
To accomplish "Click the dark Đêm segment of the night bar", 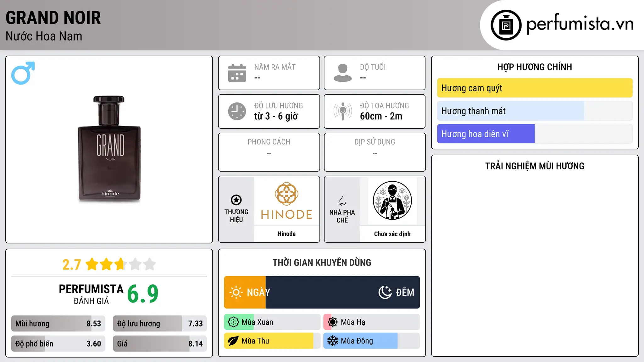I will point(343,292).
